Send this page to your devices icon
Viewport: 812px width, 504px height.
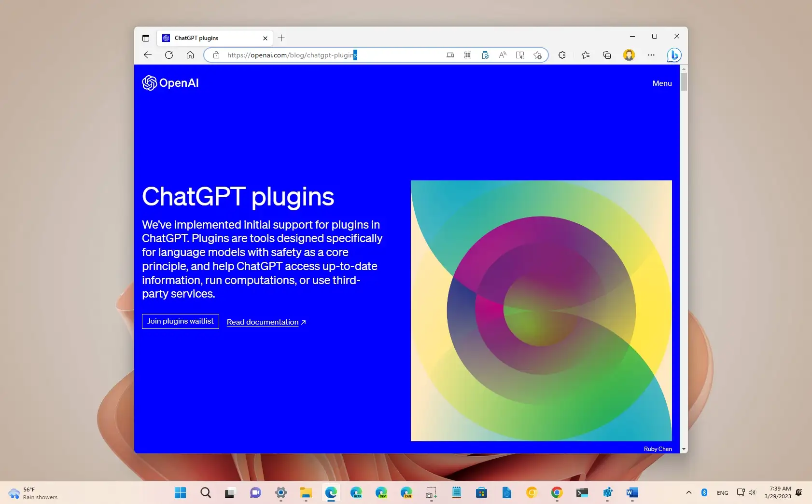coord(450,55)
